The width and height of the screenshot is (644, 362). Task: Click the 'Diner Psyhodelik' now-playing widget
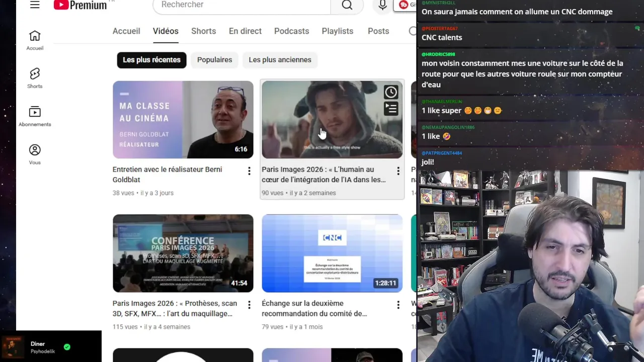click(51, 347)
